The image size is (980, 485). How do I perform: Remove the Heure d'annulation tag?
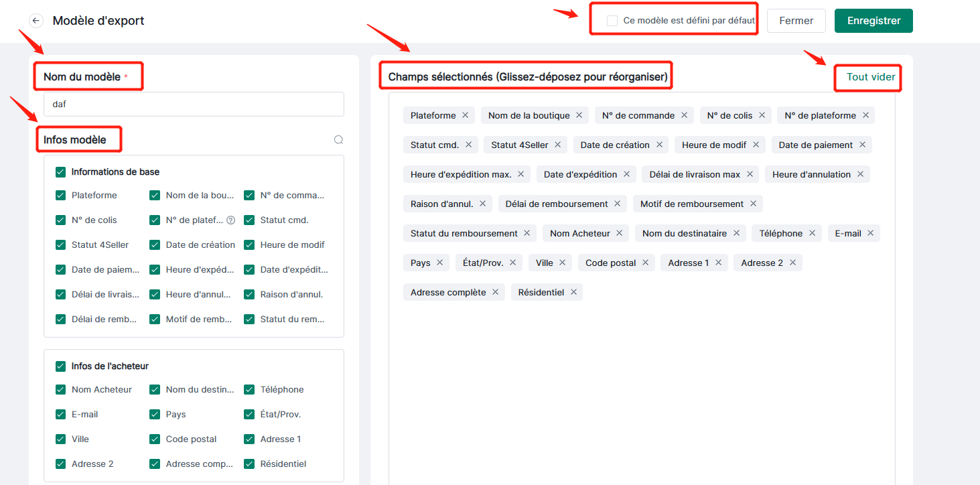tap(860, 174)
